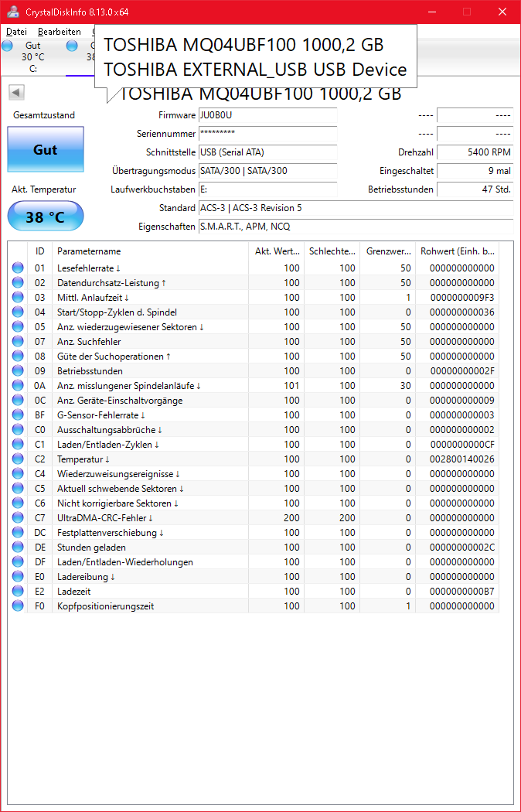This screenshot has height=812, width=521.
Task: Click status icon for Nicht korrigierbare Sektoren
Action: point(18,503)
